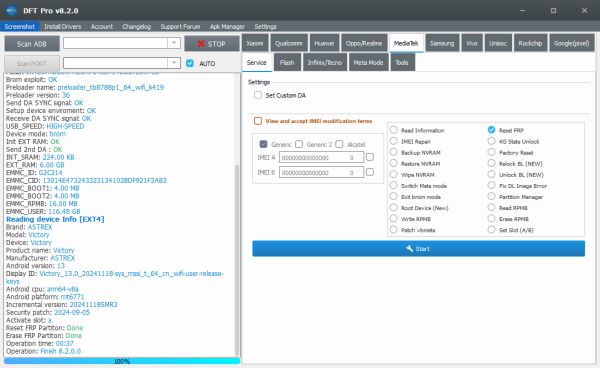The width and height of the screenshot is (600, 368).
Task: Select the Service sub-tab
Action: click(257, 62)
